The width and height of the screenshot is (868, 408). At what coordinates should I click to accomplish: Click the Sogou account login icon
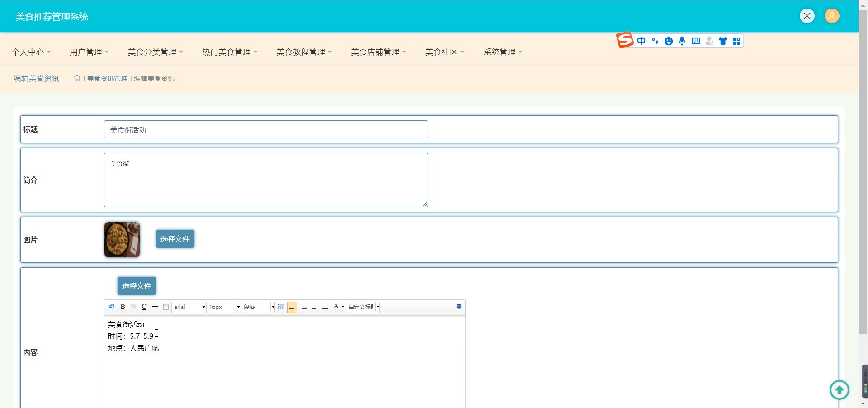(709, 41)
